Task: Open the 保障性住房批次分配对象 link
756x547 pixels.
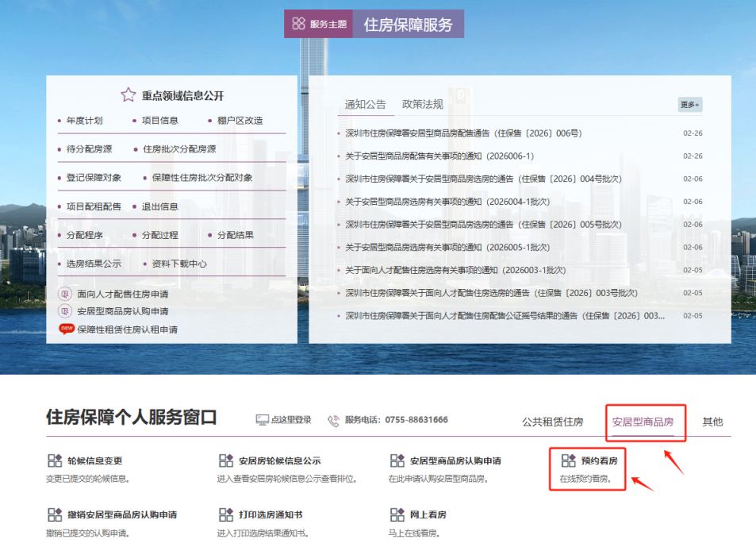Action: 202,178
